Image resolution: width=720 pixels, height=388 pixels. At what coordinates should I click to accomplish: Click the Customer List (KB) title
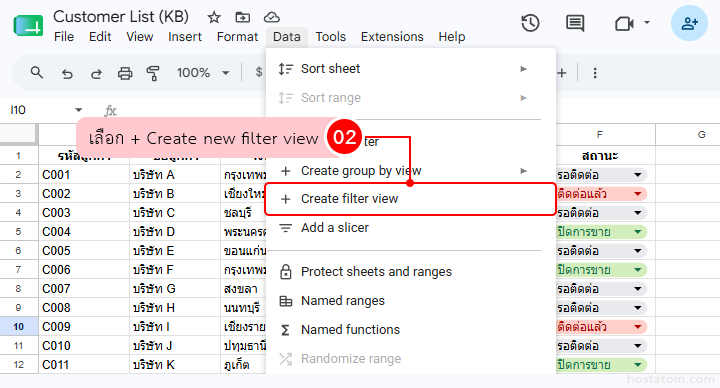[x=121, y=17]
